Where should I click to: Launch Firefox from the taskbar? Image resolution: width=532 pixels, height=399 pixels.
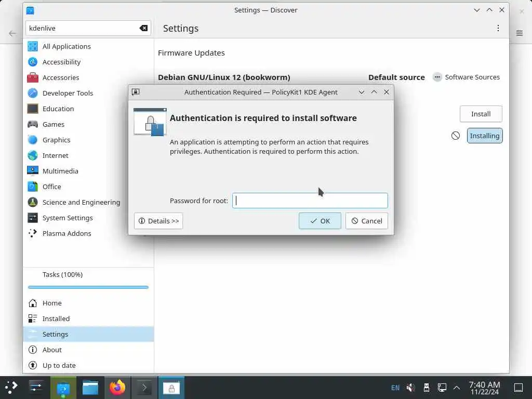pyautogui.click(x=117, y=388)
